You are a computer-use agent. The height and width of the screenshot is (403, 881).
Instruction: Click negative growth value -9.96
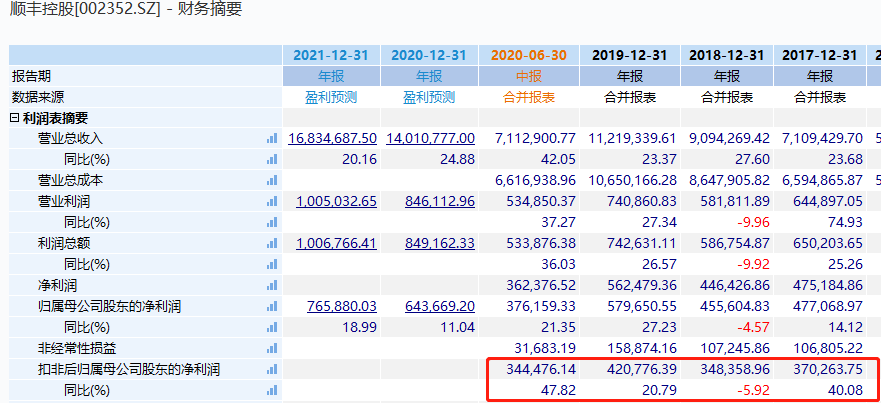753,223
